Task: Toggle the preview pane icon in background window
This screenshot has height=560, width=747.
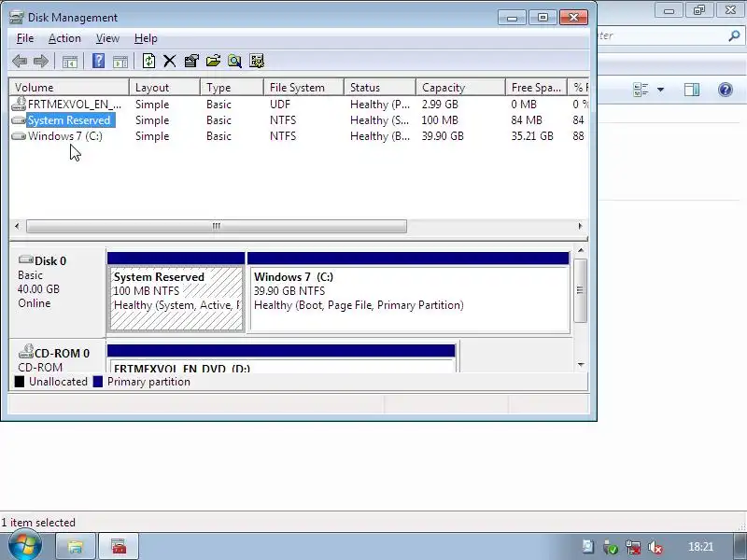Action: (691, 90)
